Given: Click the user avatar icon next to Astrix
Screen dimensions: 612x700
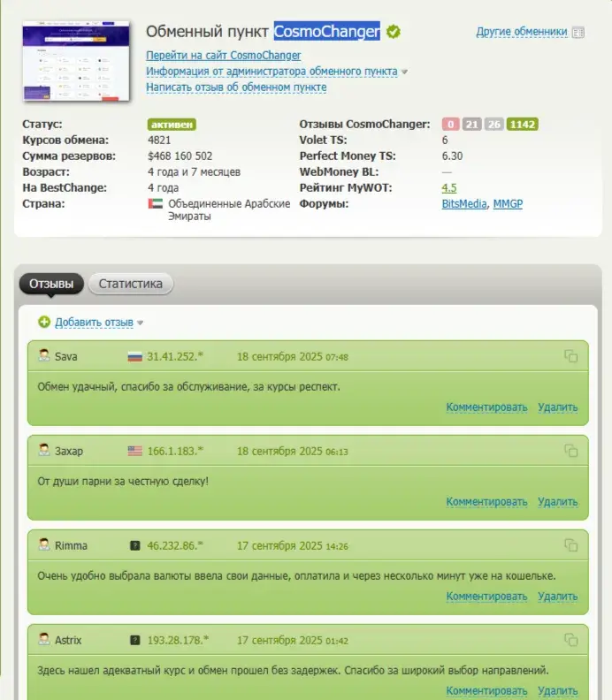Looking at the screenshot, I should point(44,639).
